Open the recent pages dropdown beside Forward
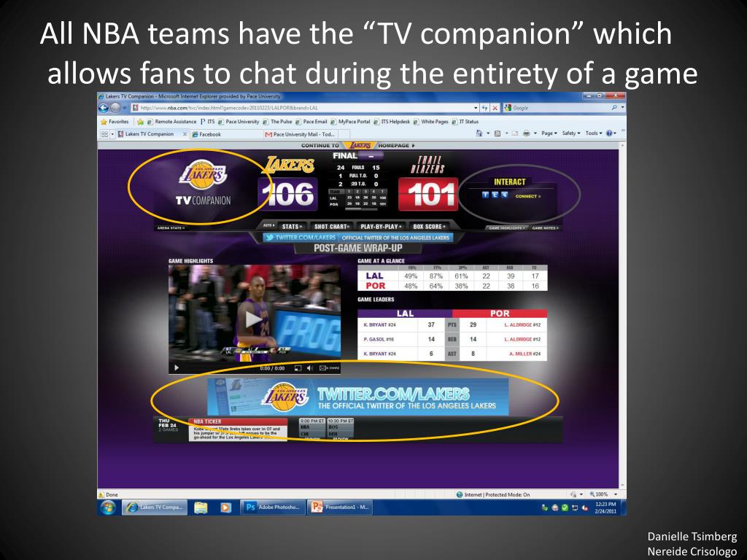The image size is (747, 560). [x=125, y=108]
